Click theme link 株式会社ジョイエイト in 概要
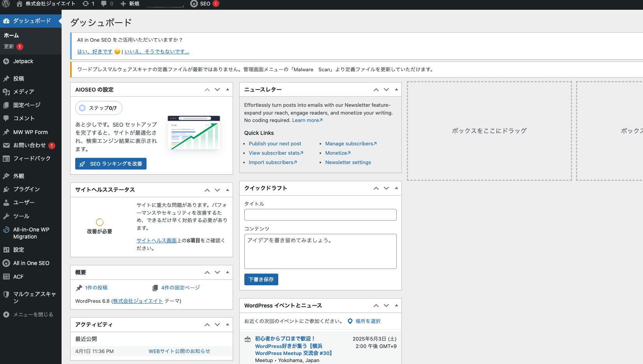This screenshot has height=364, width=643. [x=138, y=301]
